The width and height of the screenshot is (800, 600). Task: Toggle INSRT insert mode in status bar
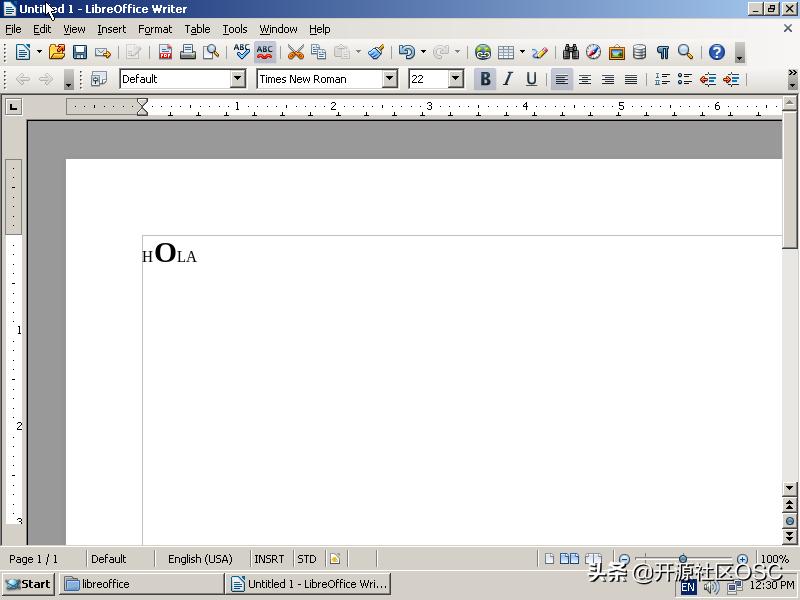click(269, 559)
